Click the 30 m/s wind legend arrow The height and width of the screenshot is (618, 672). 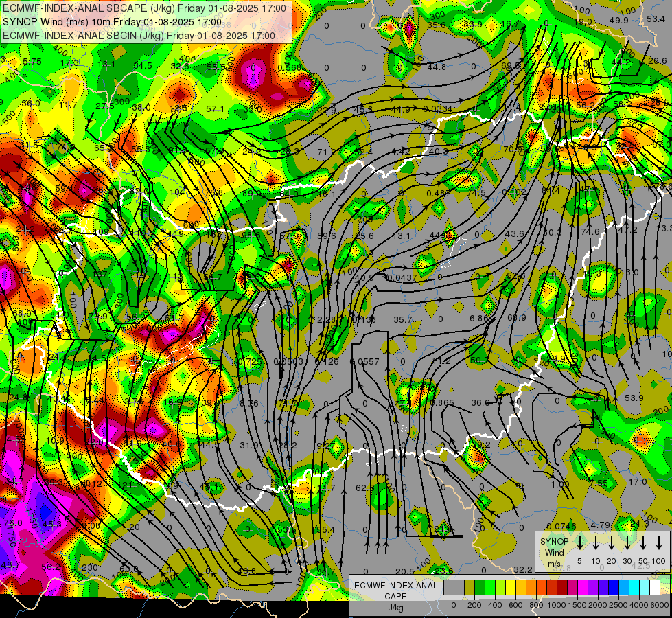tap(627, 543)
